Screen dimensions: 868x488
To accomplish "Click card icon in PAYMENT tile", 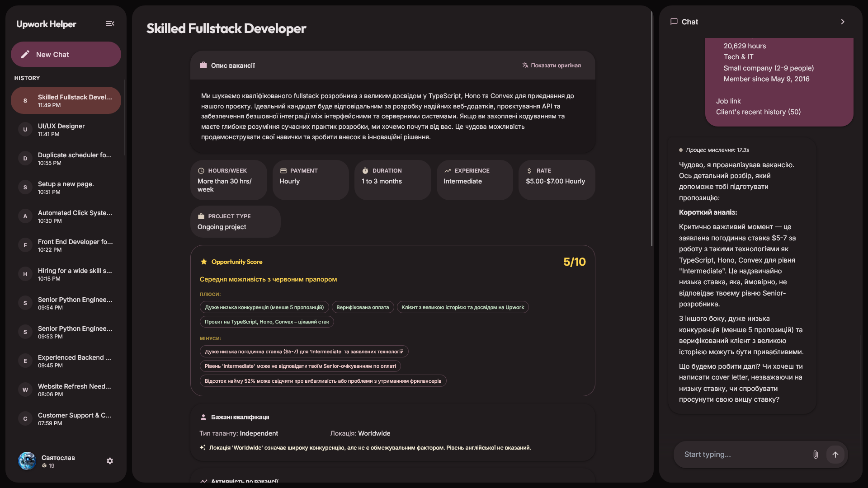I will coord(283,171).
